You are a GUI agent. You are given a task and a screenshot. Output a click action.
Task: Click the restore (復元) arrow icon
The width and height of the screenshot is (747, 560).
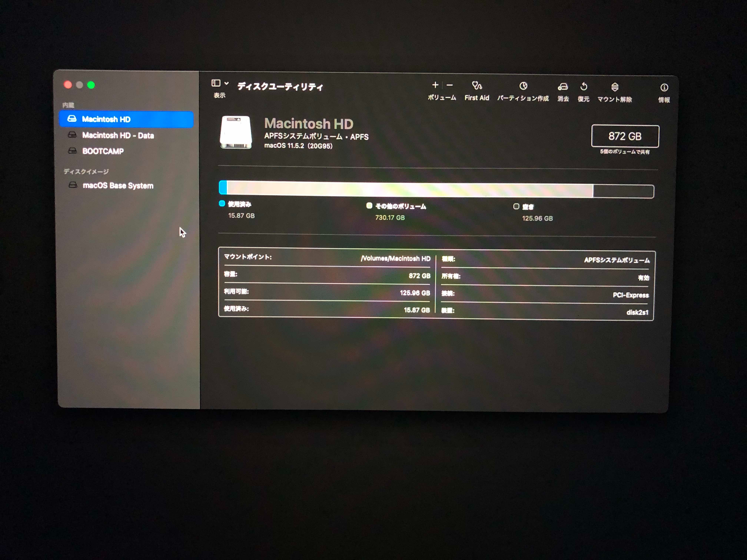click(584, 87)
